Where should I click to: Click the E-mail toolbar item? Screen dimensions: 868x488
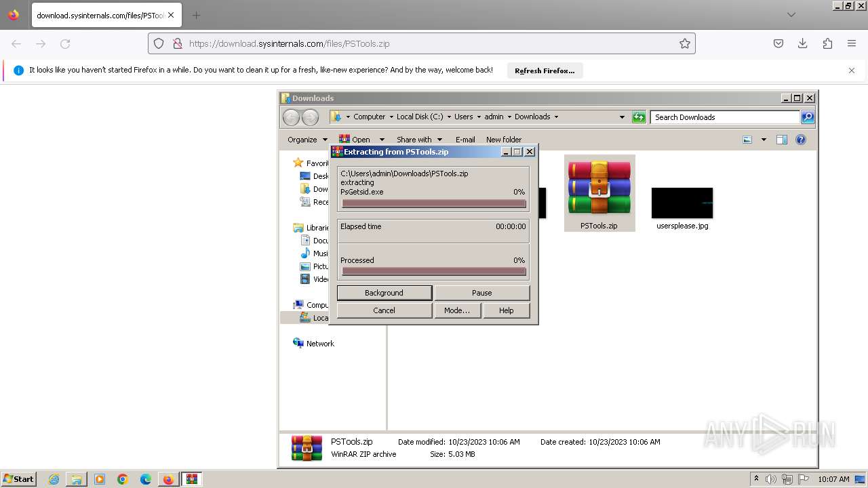pos(465,140)
